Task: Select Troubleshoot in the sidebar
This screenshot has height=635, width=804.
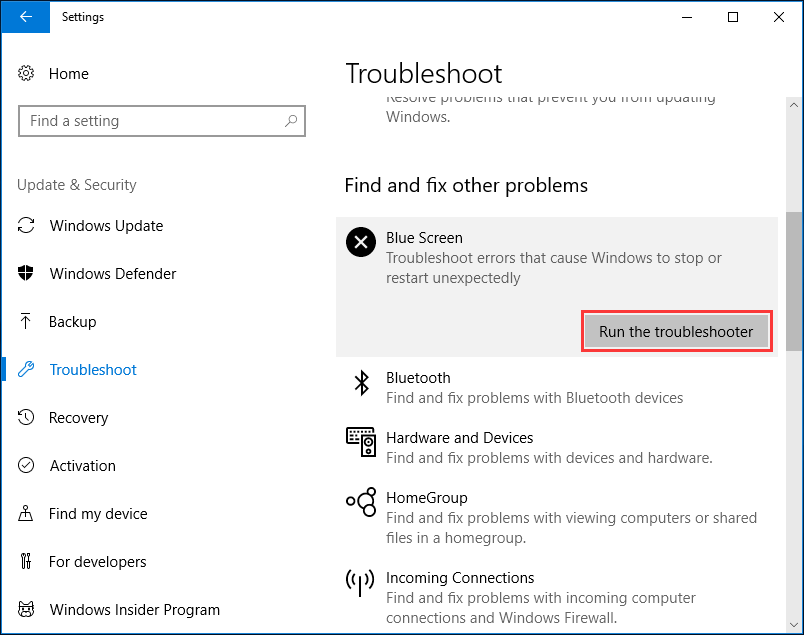Action: [93, 370]
